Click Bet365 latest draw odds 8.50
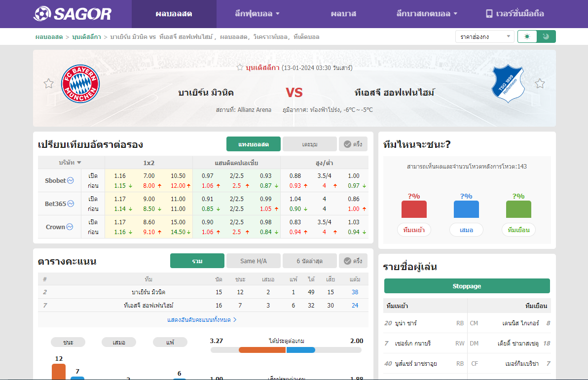 point(149,209)
